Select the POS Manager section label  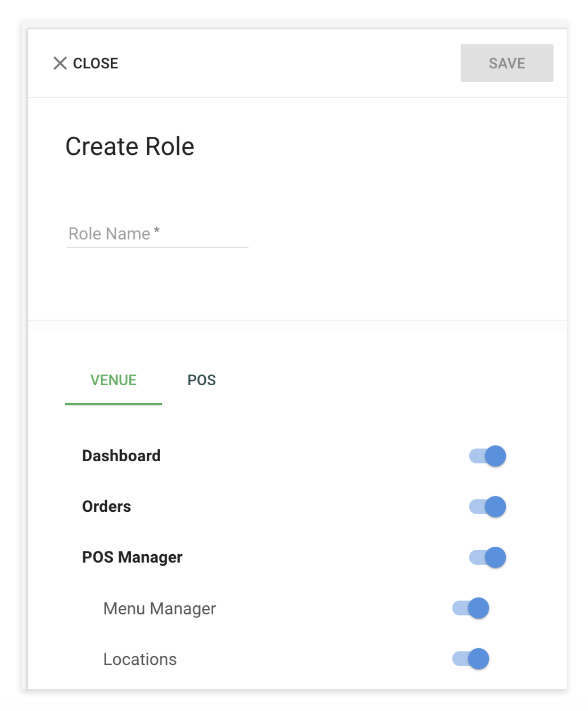click(x=132, y=558)
